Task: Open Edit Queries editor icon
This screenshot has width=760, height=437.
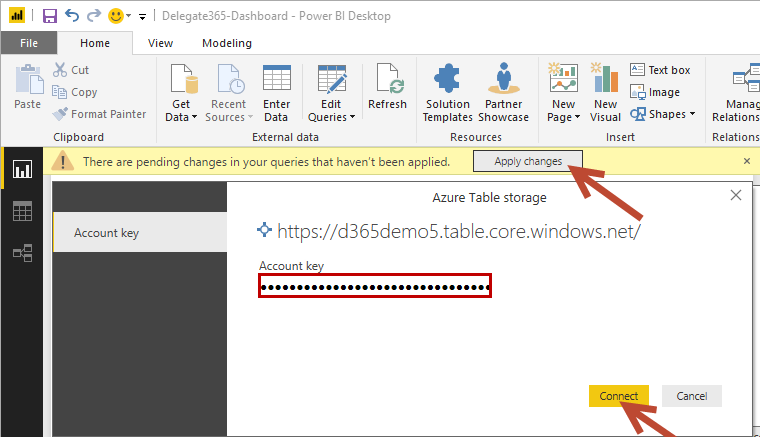Action: [x=332, y=78]
